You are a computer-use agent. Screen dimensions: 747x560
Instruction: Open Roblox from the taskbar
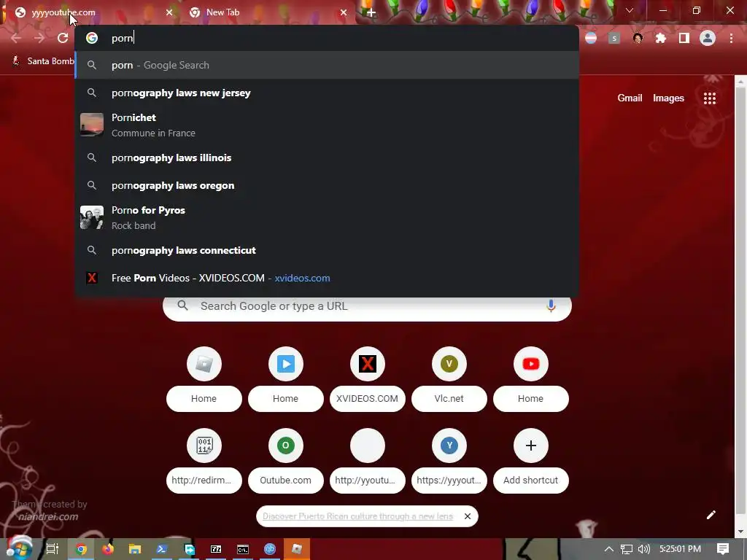[x=297, y=549]
